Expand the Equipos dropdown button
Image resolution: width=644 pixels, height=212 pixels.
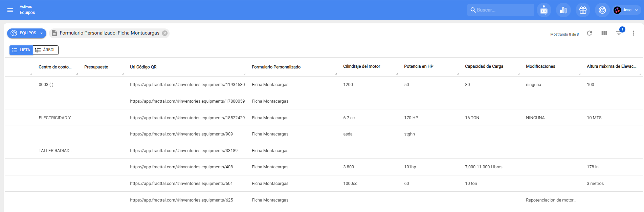click(x=27, y=33)
